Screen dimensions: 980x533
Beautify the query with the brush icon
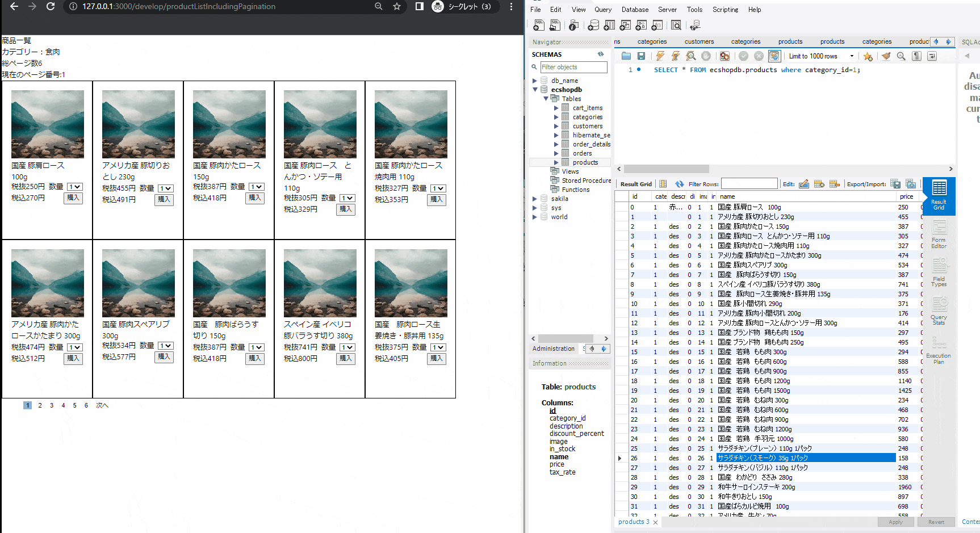[886, 56]
